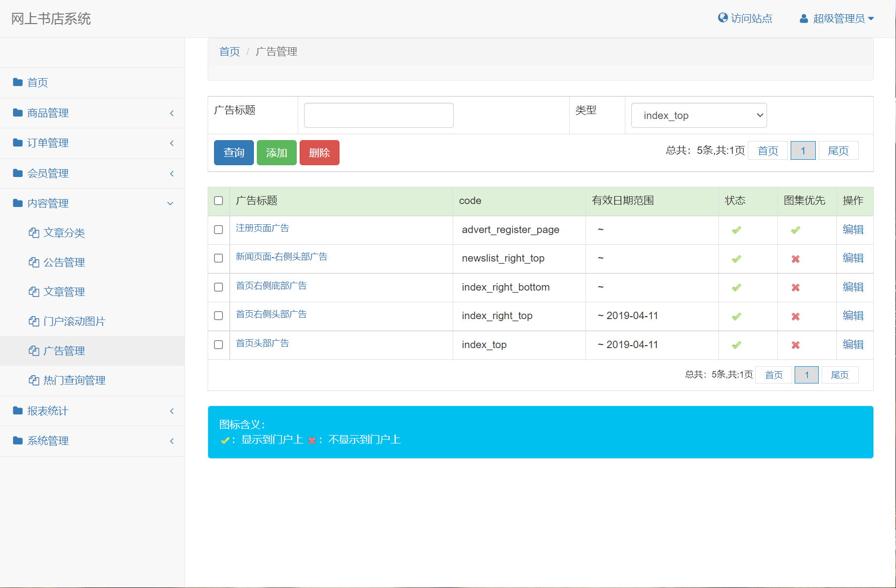Check the select-all checkbox in table header
Viewport: 896px width, 588px height.
(x=218, y=201)
